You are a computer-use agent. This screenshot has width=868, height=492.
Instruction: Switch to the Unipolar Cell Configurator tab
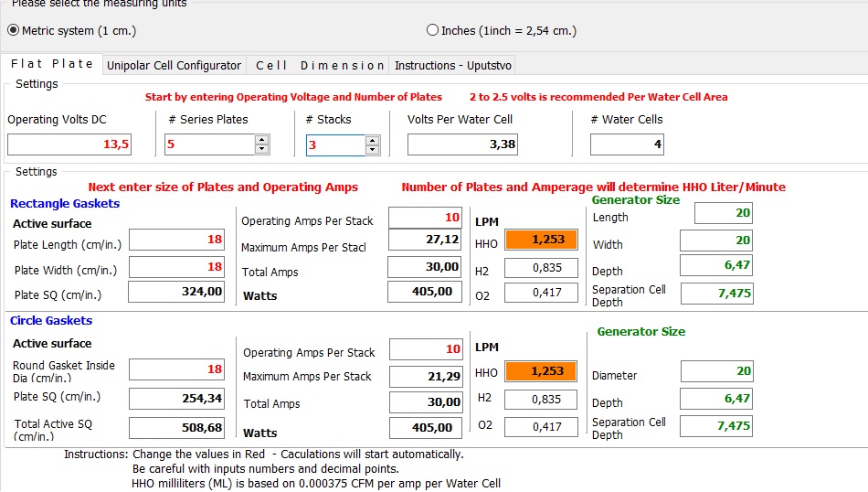pos(174,65)
